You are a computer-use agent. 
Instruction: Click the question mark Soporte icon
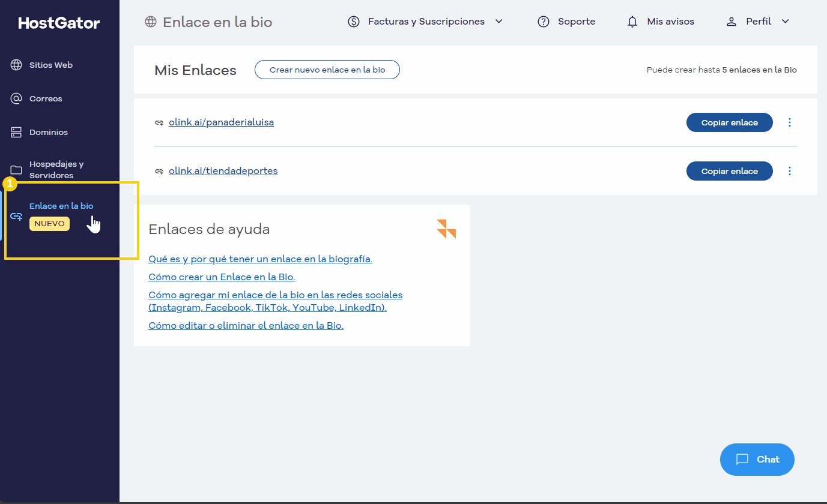[544, 22]
